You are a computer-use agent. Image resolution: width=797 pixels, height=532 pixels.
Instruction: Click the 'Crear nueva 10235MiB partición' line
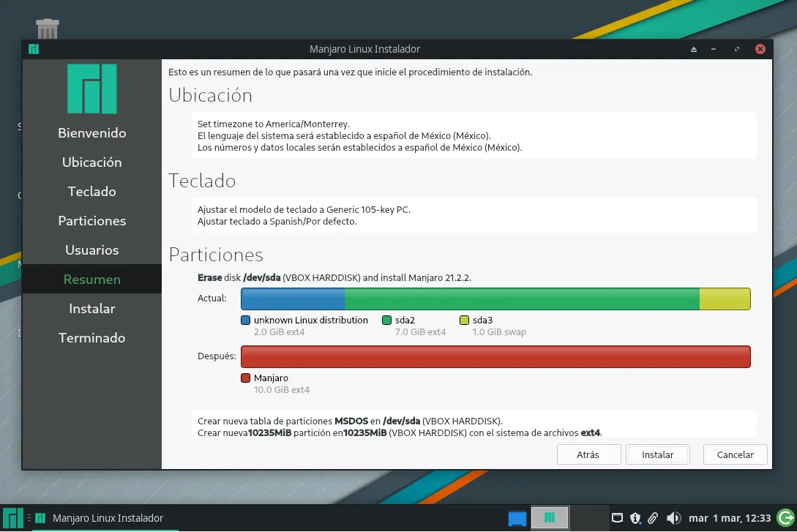pos(400,433)
